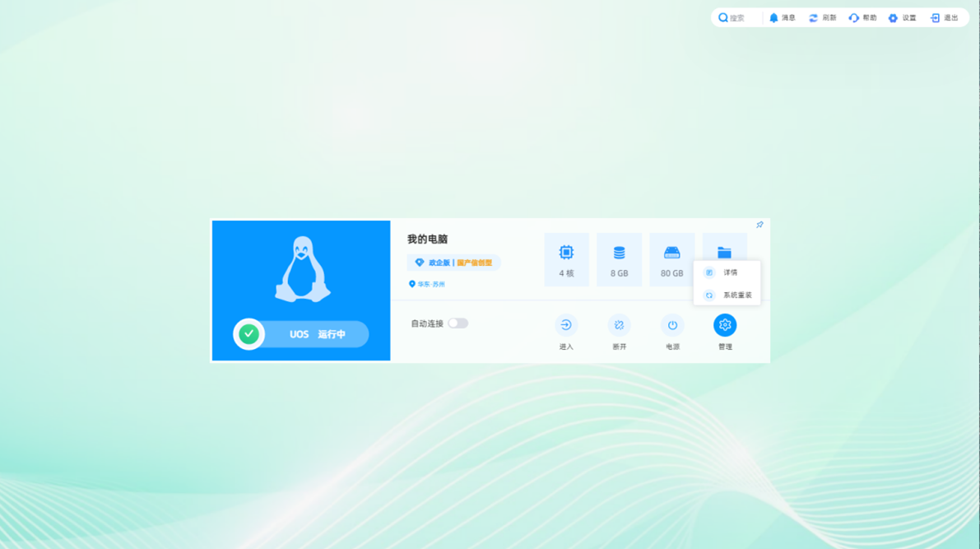Click the CPU tile showing 4 核

566,259
